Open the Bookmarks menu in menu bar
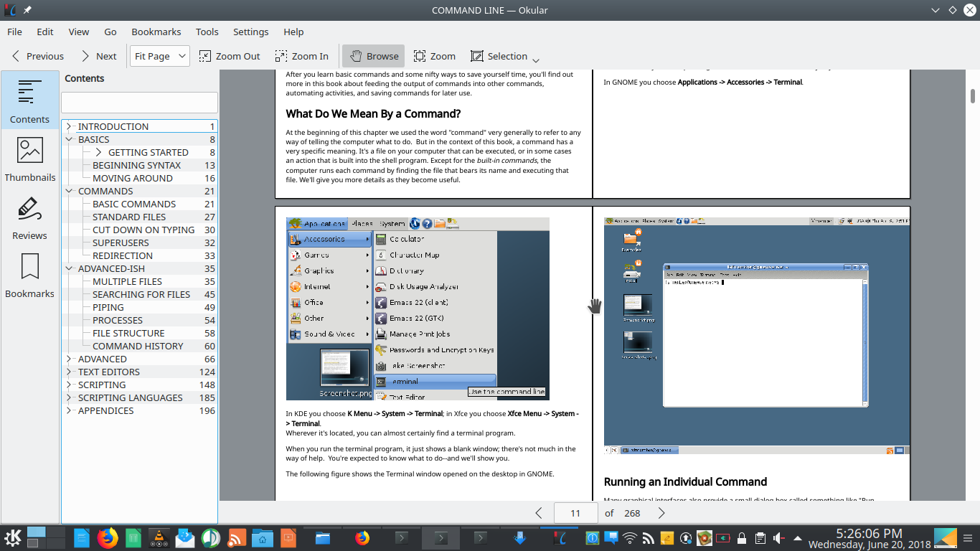 (x=156, y=32)
